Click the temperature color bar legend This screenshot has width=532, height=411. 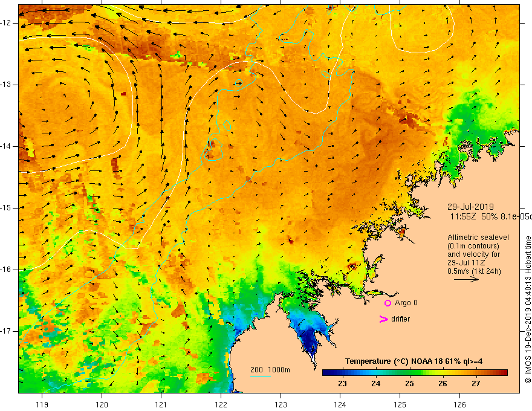click(415, 373)
